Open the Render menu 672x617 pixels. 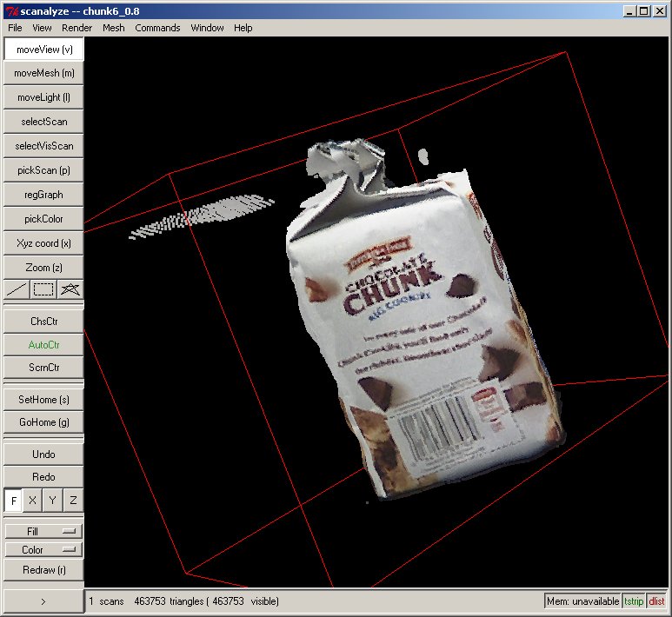pos(77,28)
